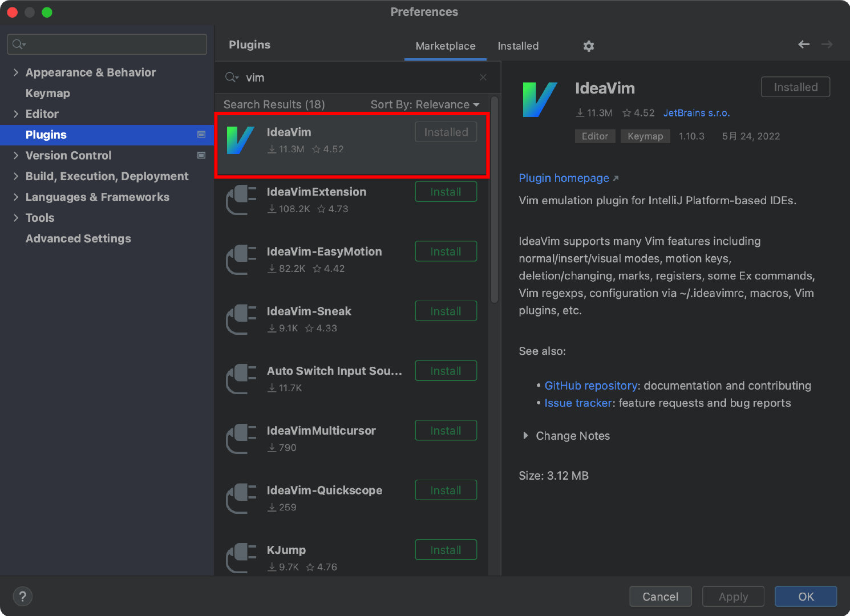Install the IdeaVimMulticursor plugin

[446, 431]
